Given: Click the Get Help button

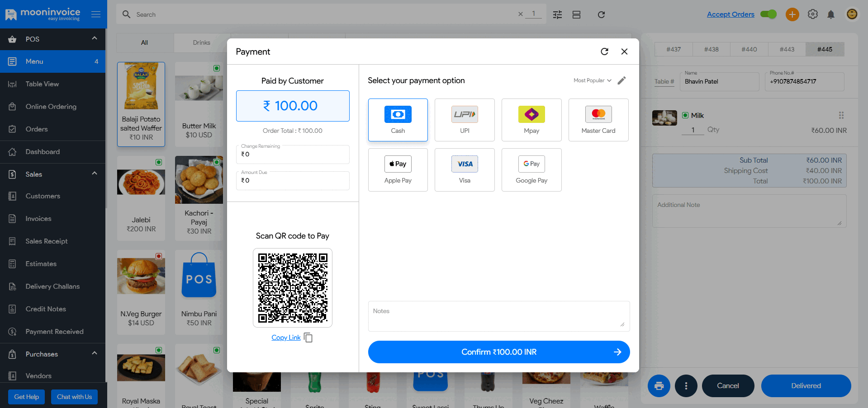Looking at the screenshot, I should [x=27, y=397].
